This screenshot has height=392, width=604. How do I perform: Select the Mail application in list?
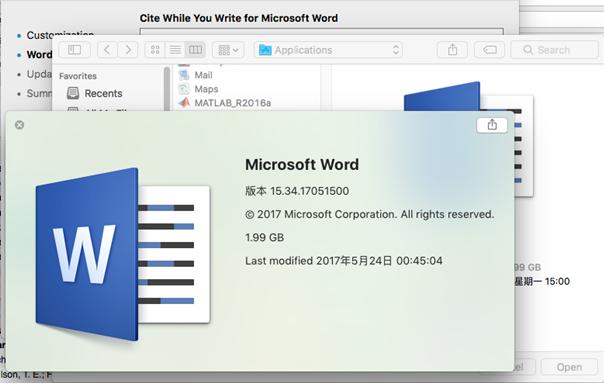tap(203, 75)
